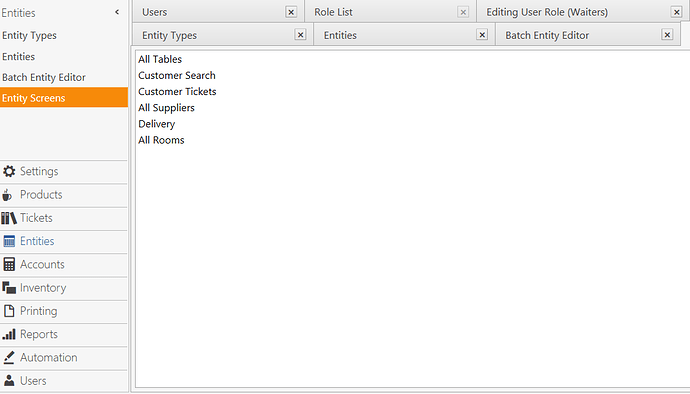This screenshot has height=394, width=690.
Task: Click the Reports bar chart icon
Action: click(9, 334)
